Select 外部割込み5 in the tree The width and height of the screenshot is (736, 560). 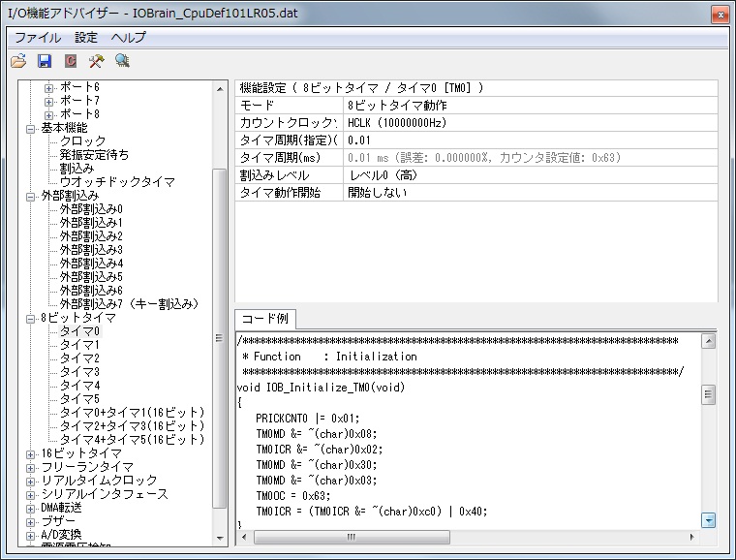[x=91, y=277]
